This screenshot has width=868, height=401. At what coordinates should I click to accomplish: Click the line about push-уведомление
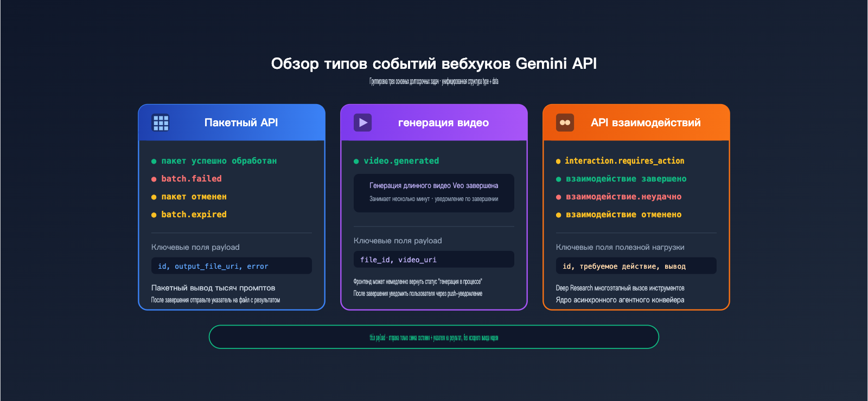coord(418,294)
